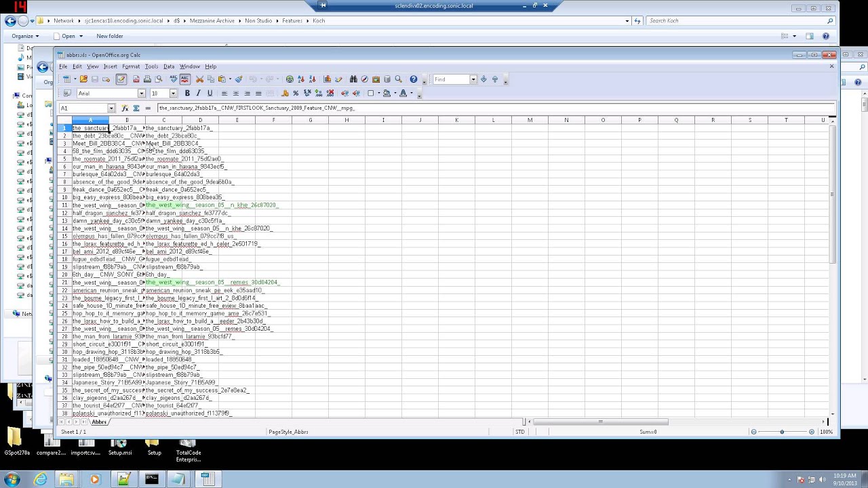Open the Paste options dropdown arrow
Viewport: 868px width, 488px height.
click(230, 79)
